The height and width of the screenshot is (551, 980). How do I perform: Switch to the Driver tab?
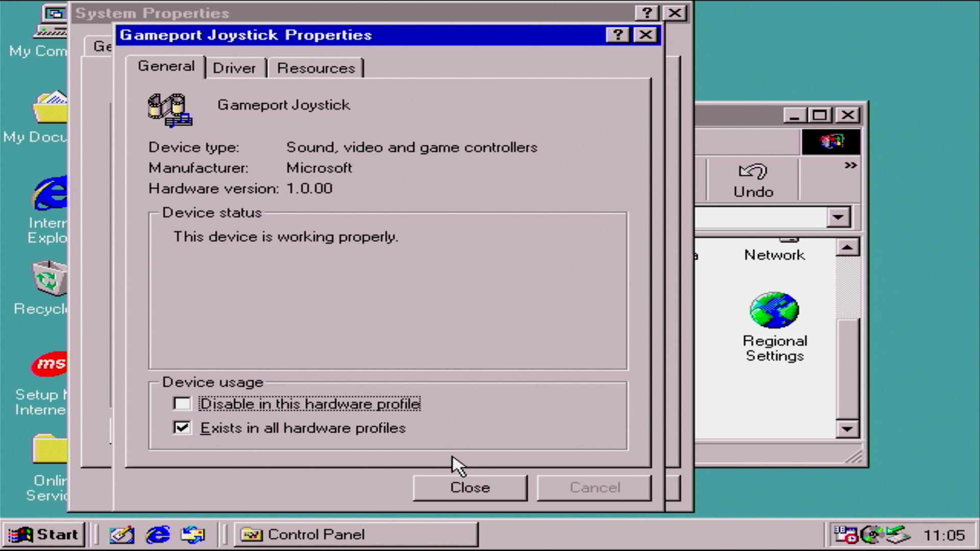tap(234, 68)
